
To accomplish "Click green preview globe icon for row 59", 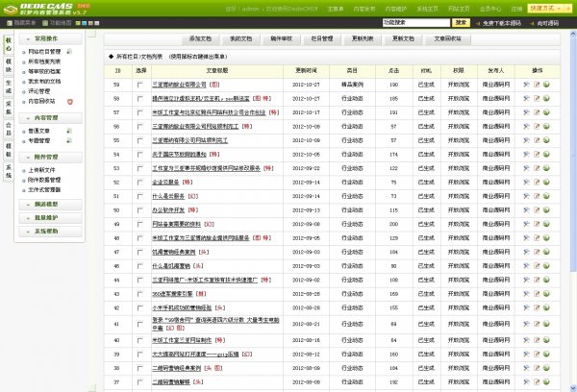I will pyautogui.click(x=546, y=85).
